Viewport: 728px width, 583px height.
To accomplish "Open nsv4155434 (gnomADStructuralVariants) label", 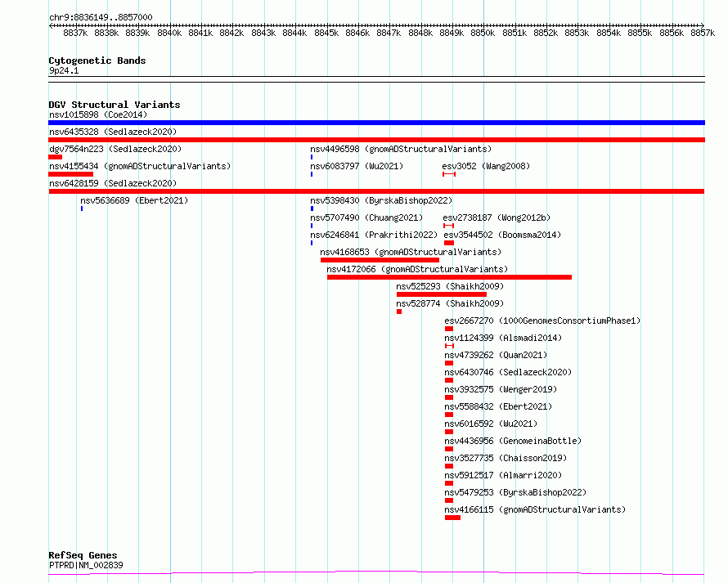I will (x=140, y=166).
